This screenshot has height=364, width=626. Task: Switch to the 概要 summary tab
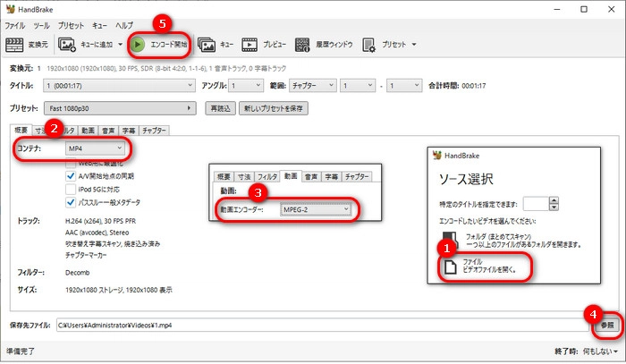tap(21, 130)
